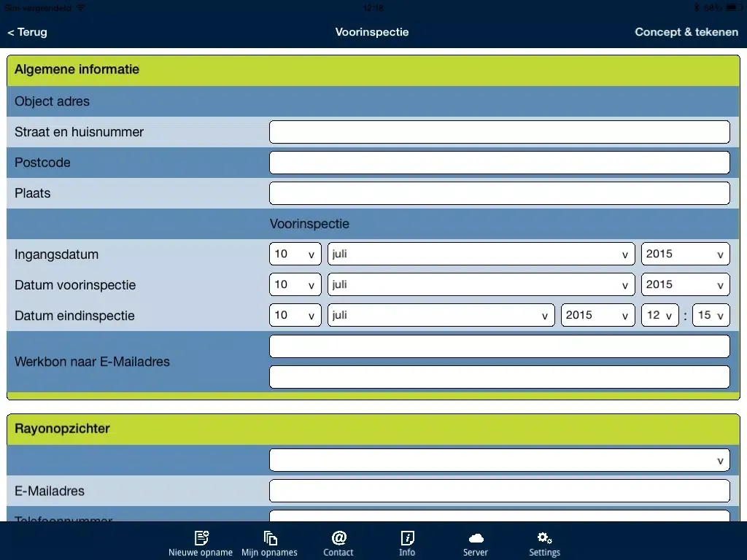Click the Werkbon naar E-Mailadres label
Image resolution: width=747 pixels, height=560 pixels.
[92, 362]
